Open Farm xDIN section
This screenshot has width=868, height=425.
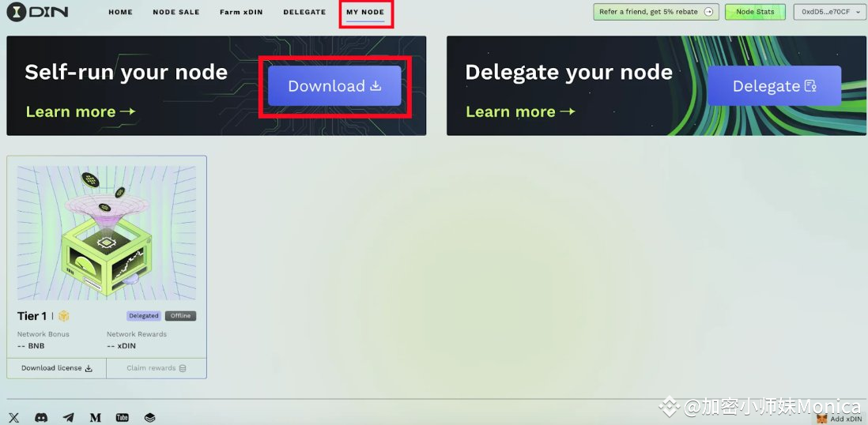click(x=241, y=12)
